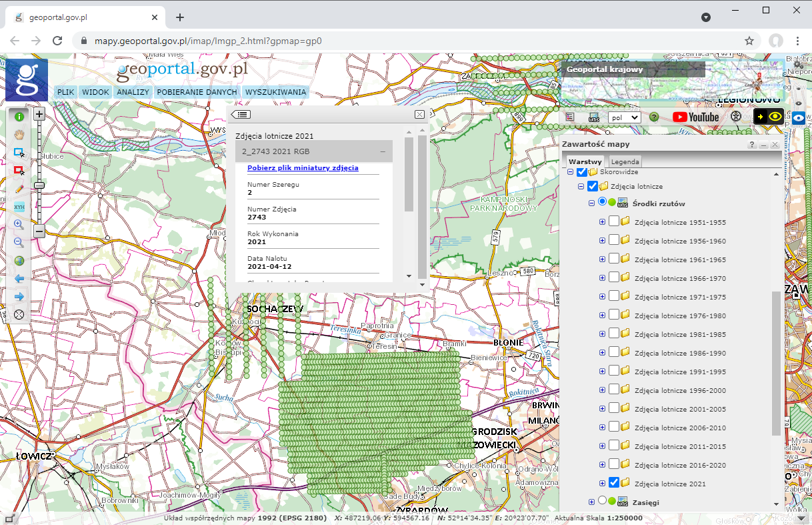The height and width of the screenshot is (525, 812).
Task: Choose the red rectangle selection tool
Action: click(x=19, y=171)
